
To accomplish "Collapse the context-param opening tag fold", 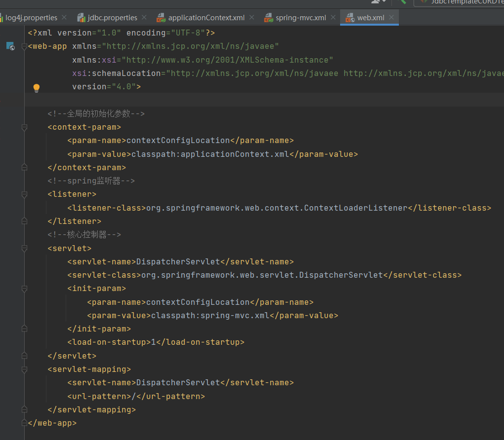I will pyautogui.click(x=24, y=127).
